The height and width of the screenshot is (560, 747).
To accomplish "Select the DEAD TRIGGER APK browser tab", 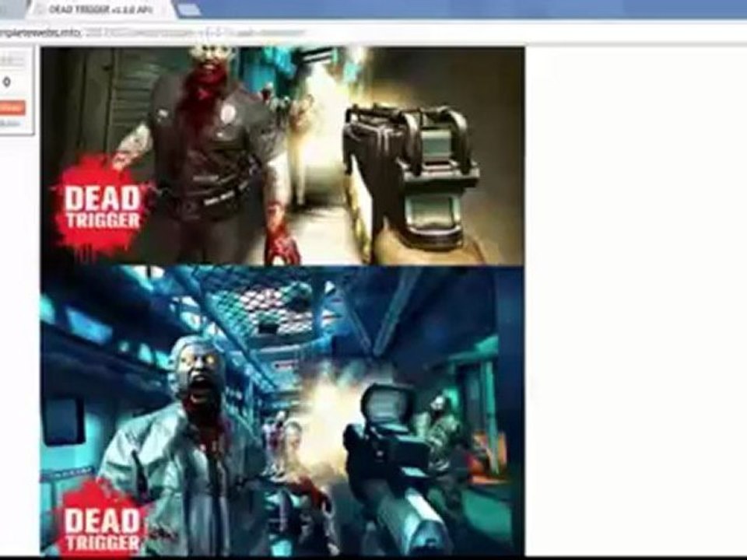I will (100, 9).
